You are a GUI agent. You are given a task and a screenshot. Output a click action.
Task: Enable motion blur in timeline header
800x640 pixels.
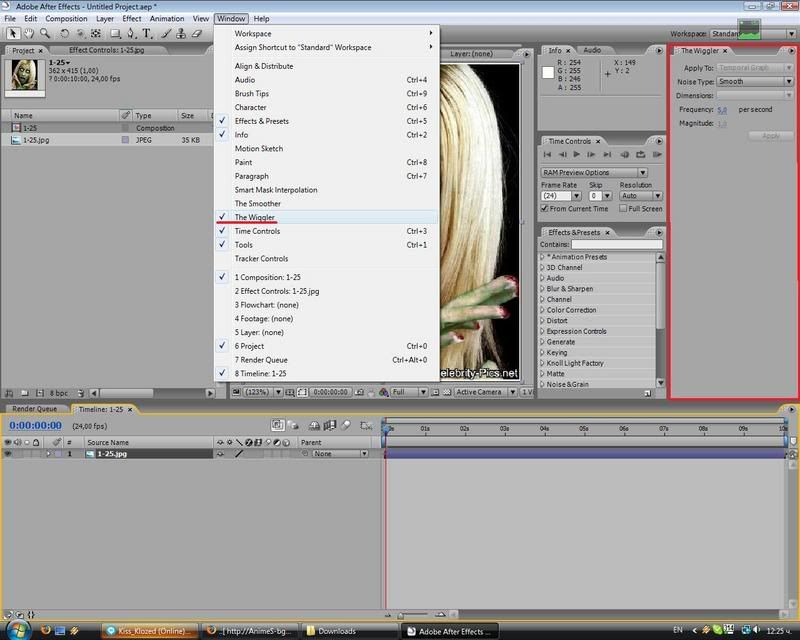[346, 425]
